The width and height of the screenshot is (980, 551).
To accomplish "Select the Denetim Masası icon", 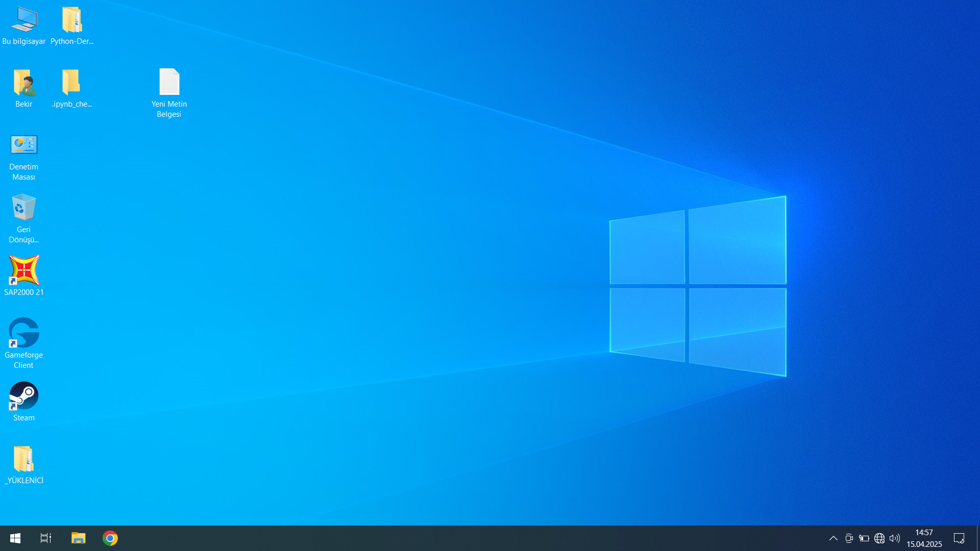I will [x=24, y=146].
